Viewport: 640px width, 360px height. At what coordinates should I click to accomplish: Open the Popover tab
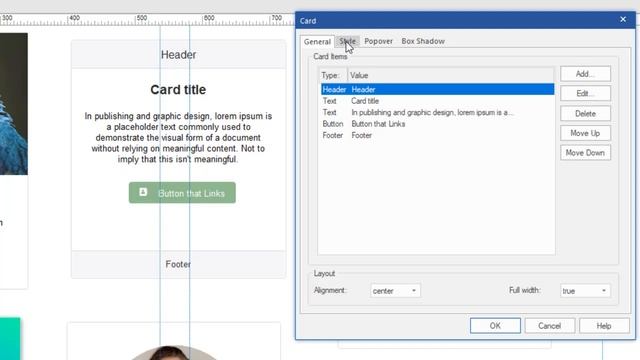coord(378,41)
